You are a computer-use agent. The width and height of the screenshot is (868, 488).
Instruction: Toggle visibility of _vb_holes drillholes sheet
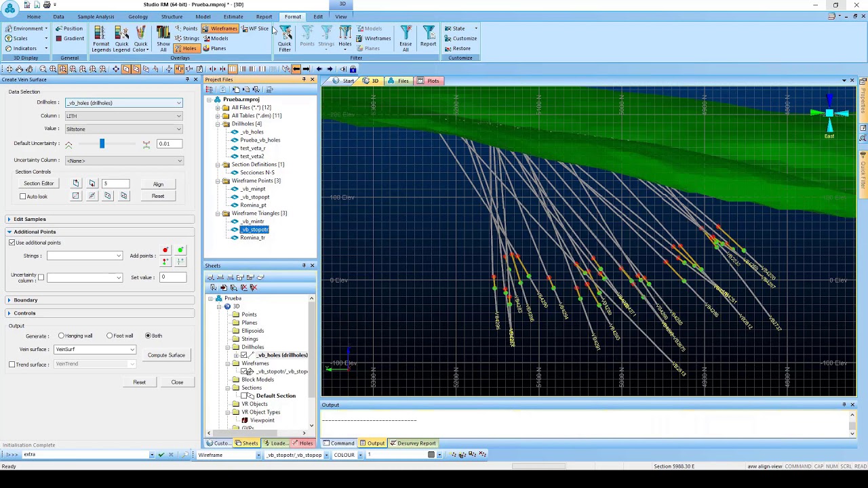(x=244, y=355)
